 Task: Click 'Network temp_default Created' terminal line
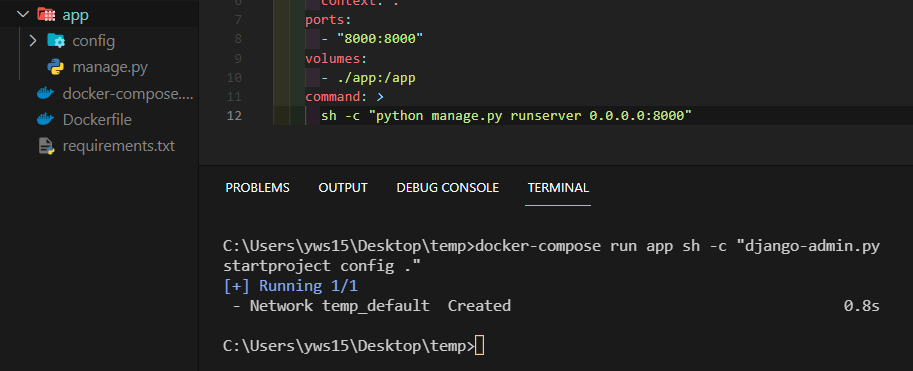371,305
